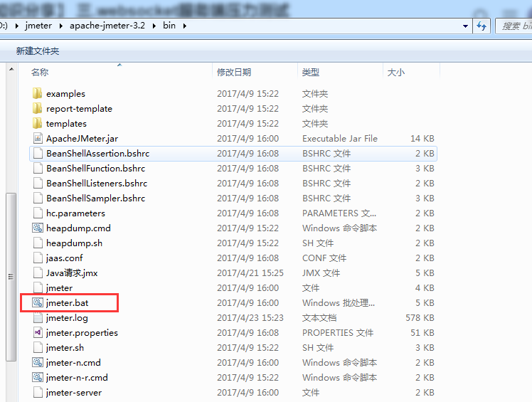Expand the address bar history dropdown

pyautogui.click(x=465, y=26)
